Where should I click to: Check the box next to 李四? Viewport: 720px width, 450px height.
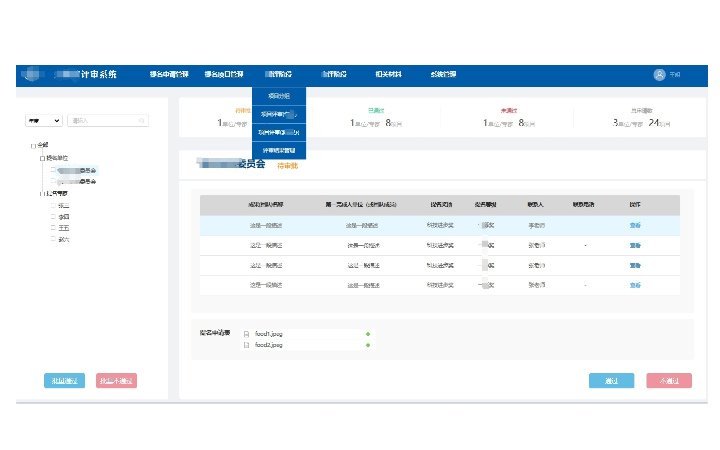[x=53, y=216]
